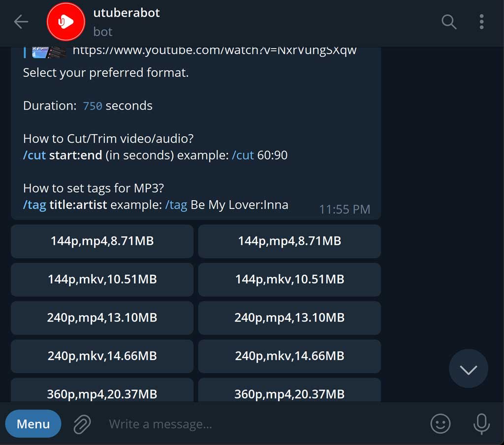This screenshot has width=504, height=445.
Task: Click the YouTube link preview thumbnail
Action: coord(49,52)
